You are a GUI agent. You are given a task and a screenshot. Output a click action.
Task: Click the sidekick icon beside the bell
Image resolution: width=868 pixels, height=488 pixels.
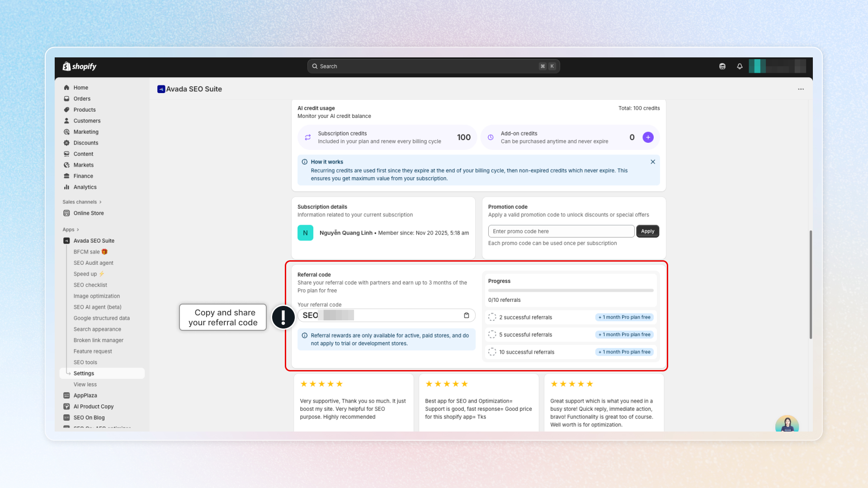722,66
